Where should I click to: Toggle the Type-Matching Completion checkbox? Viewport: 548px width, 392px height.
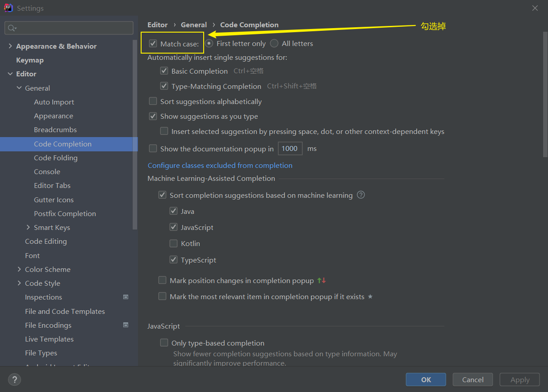coord(164,86)
